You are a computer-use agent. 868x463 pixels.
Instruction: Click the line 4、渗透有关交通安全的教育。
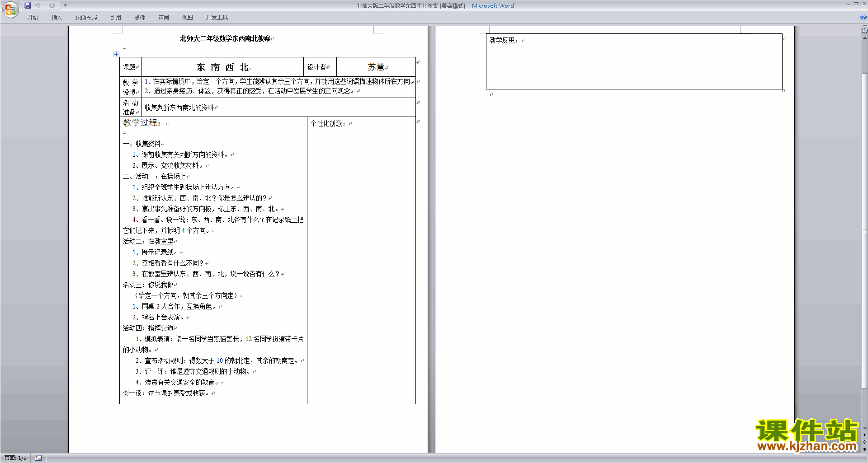[178, 382]
